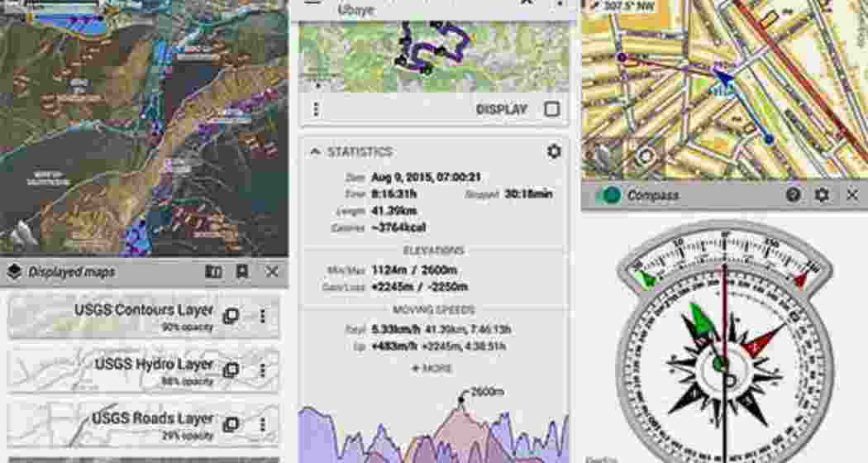868x463 pixels.
Task: Tick the DISPLAY checkbox for the track
Action: point(551,109)
